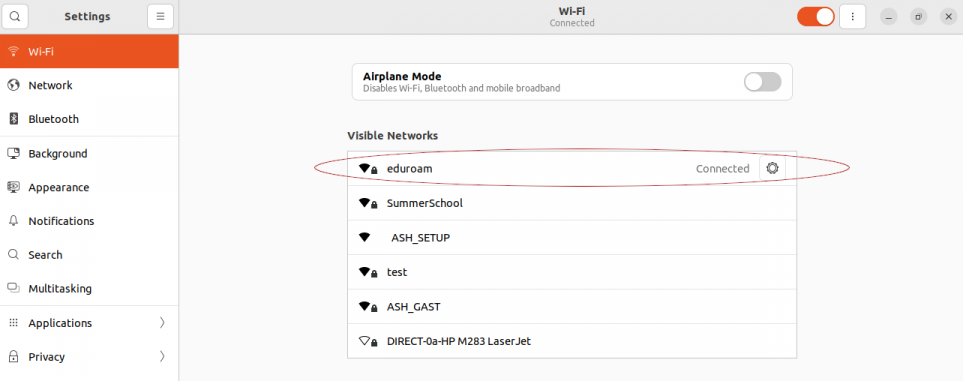The height and width of the screenshot is (381, 963).
Task: Open the Wi-Fi three-dot options menu
Action: pyautogui.click(x=852, y=17)
